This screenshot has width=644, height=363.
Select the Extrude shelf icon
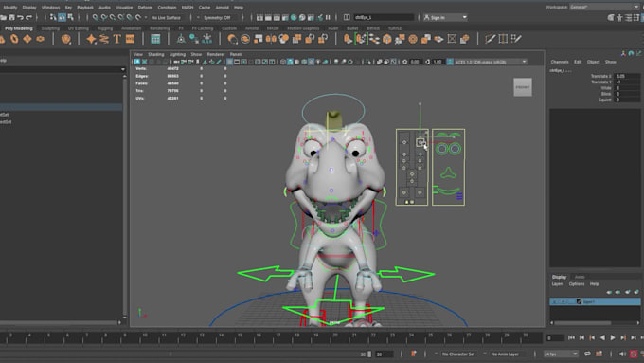coord(348,39)
